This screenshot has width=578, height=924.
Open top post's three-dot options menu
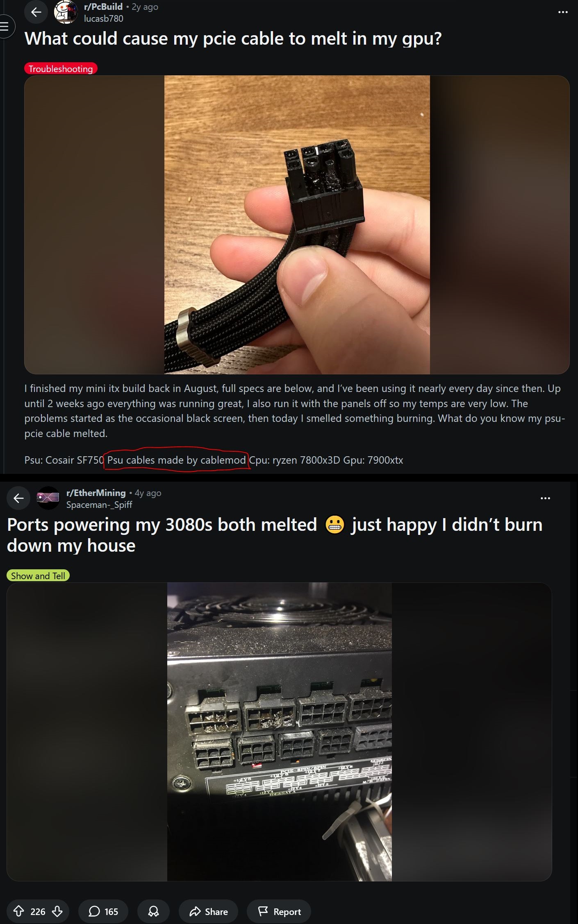(563, 12)
